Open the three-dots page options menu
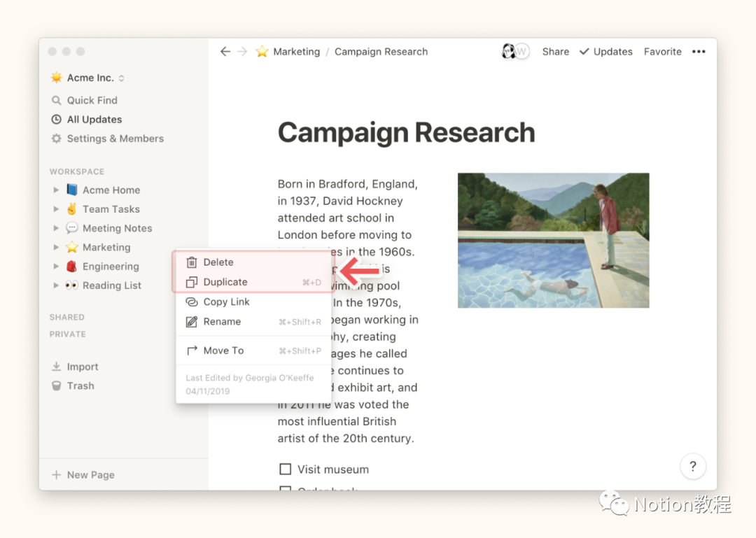The width and height of the screenshot is (756, 538). click(699, 52)
